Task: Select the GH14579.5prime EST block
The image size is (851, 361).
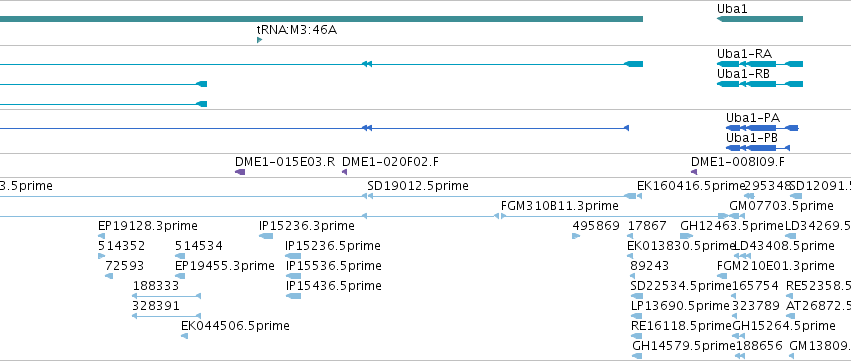Action: tap(637, 356)
